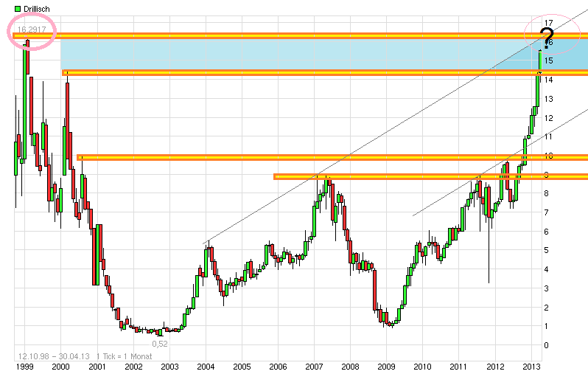Select the 0 price axis value
The image size is (588, 388).
pos(547,346)
